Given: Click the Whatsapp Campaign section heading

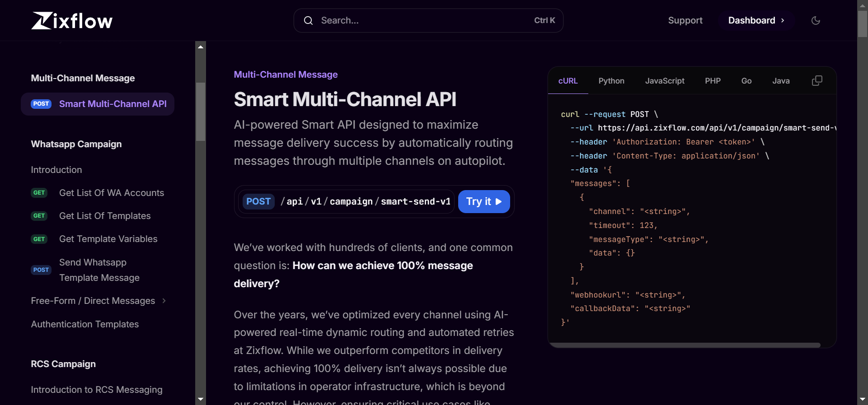Looking at the screenshot, I should 76,144.
